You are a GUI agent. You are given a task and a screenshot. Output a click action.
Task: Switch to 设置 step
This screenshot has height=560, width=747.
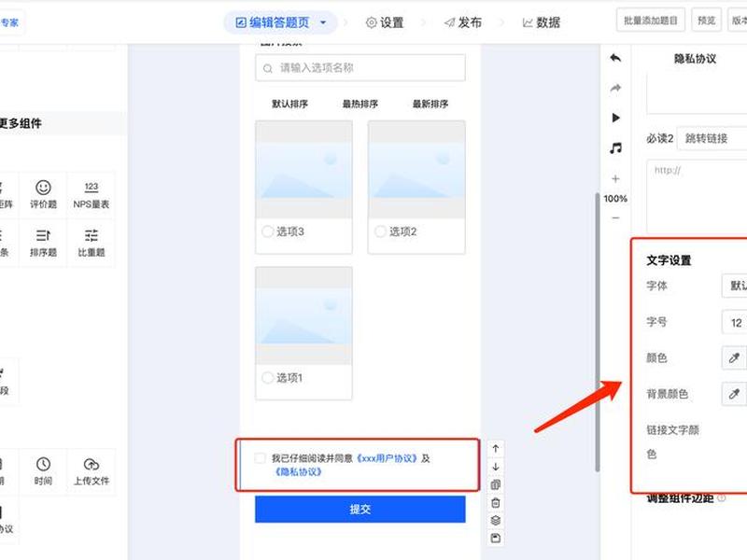pos(385,22)
